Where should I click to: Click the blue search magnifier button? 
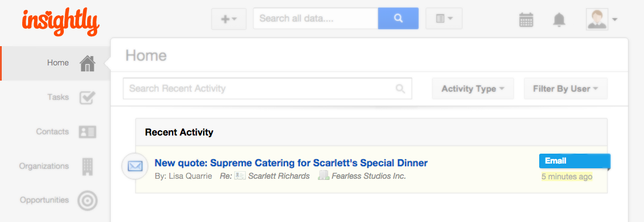(x=398, y=19)
